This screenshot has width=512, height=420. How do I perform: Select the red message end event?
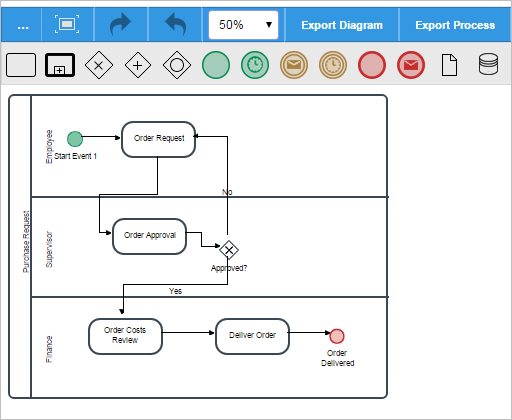(x=411, y=65)
